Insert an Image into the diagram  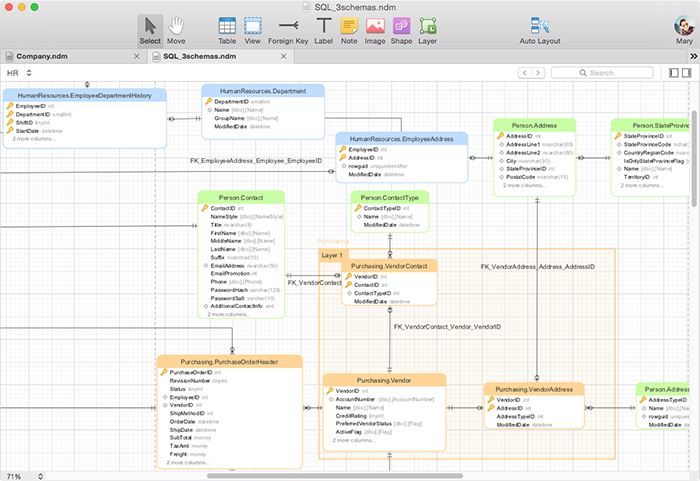click(x=375, y=30)
